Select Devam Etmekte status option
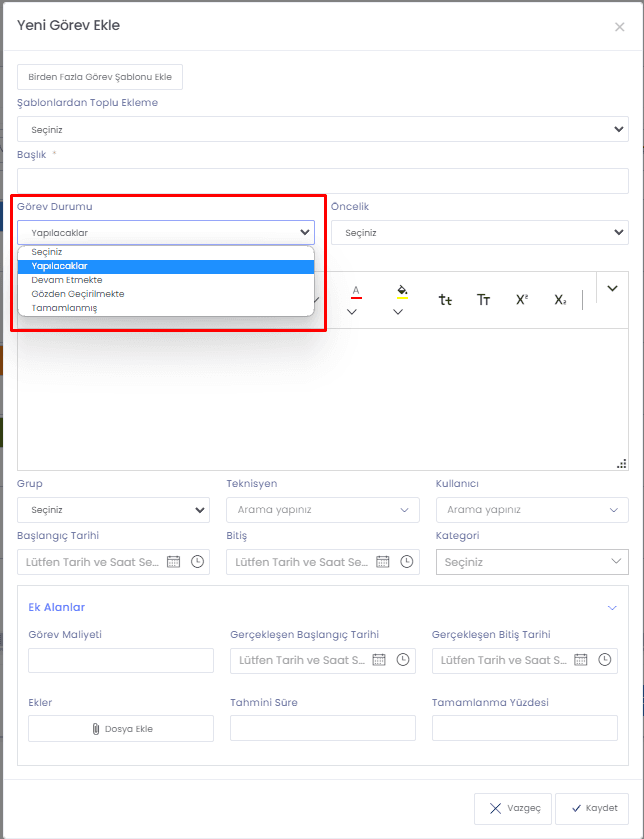The width and height of the screenshot is (644, 839). [166, 280]
